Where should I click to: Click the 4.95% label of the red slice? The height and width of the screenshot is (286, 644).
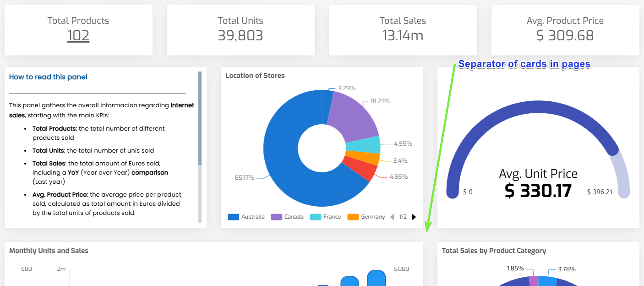tap(399, 176)
